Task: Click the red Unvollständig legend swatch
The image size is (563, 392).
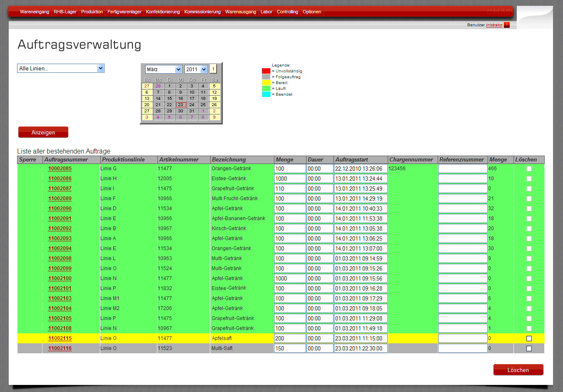Action: (x=266, y=71)
